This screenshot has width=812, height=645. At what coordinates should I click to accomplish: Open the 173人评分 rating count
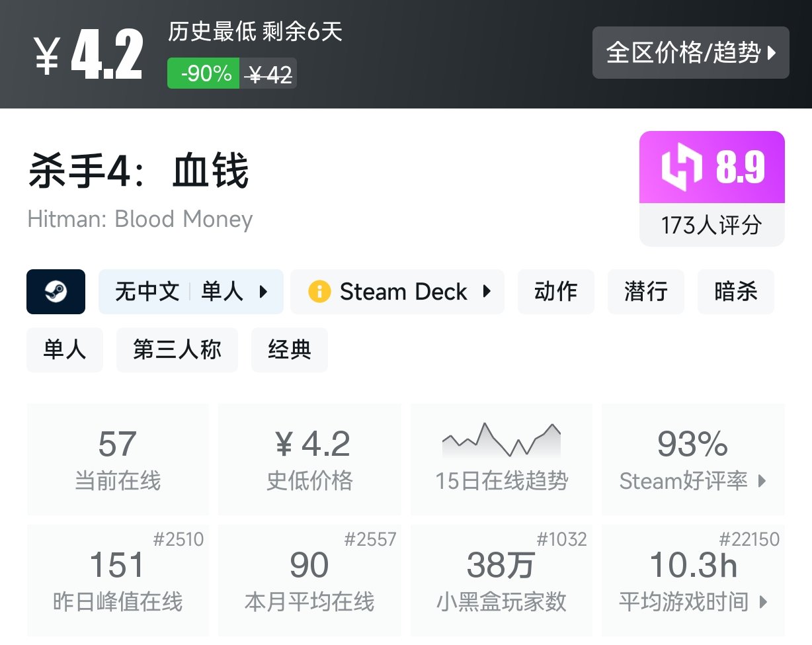[x=711, y=226]
